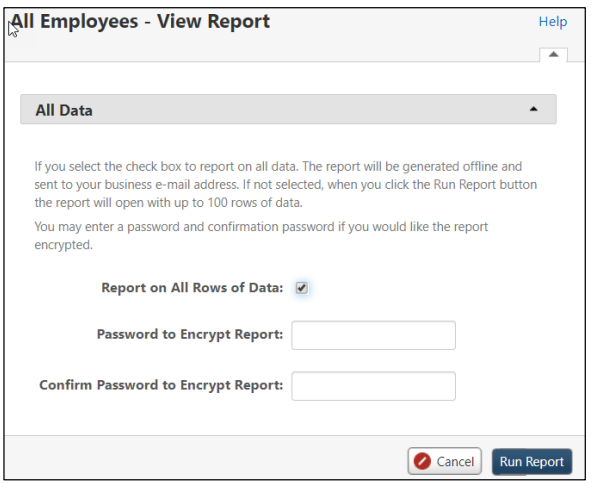Click the Run Report button text
The width and height of the screenshot is (592, 484).
pos(532,462)
